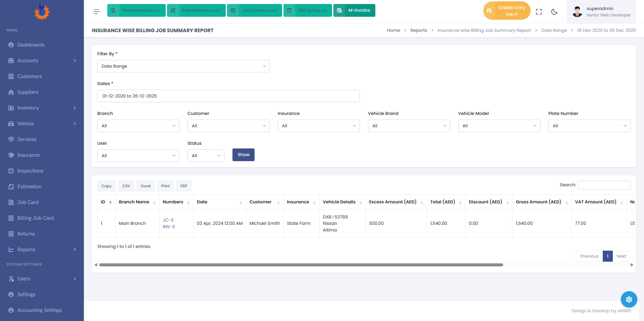Open the M-Invoice tab
The height and width of the screenshot is (321, 644).
[354, 10]
